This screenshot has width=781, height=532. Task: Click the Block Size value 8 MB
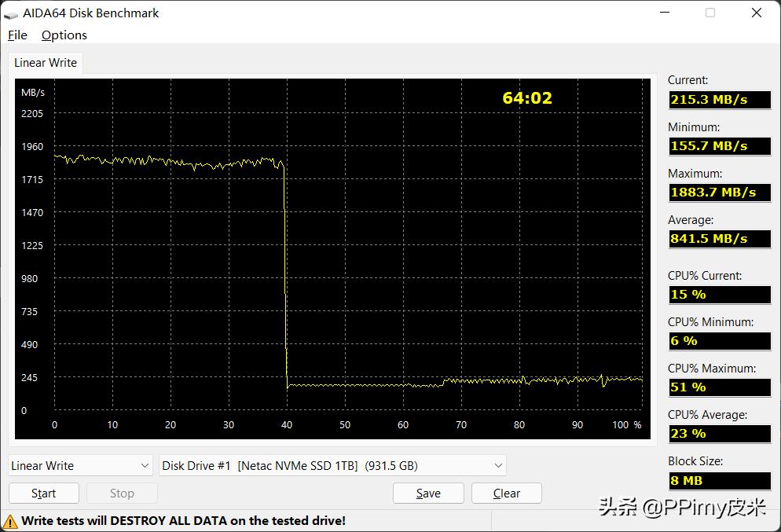tap(720, 481)
